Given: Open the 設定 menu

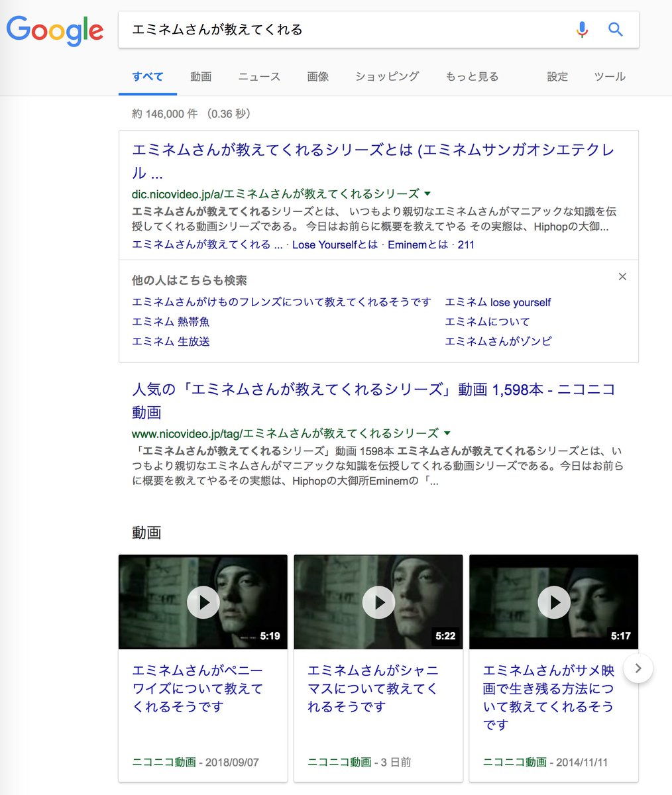Looking at the screenshot, I should (x=557, y=77).
